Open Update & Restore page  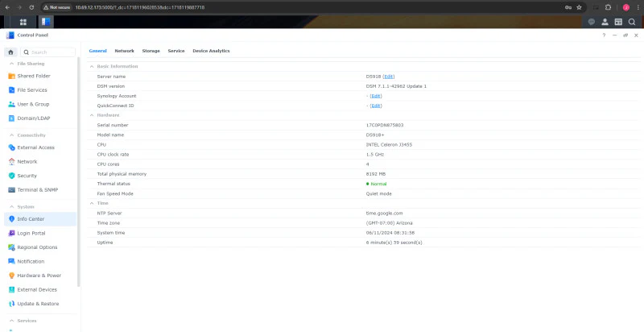click(x=33, y=304)
